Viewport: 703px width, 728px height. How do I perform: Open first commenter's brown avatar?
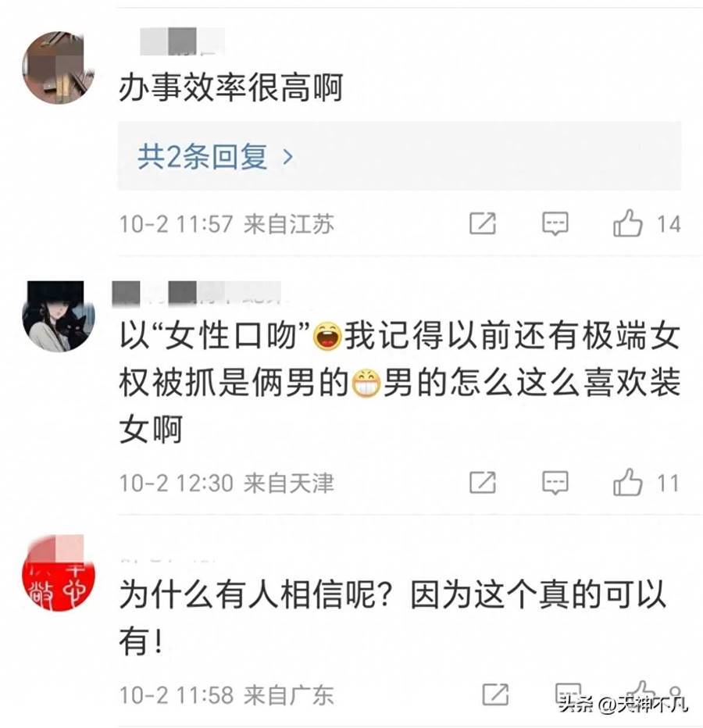59,68
